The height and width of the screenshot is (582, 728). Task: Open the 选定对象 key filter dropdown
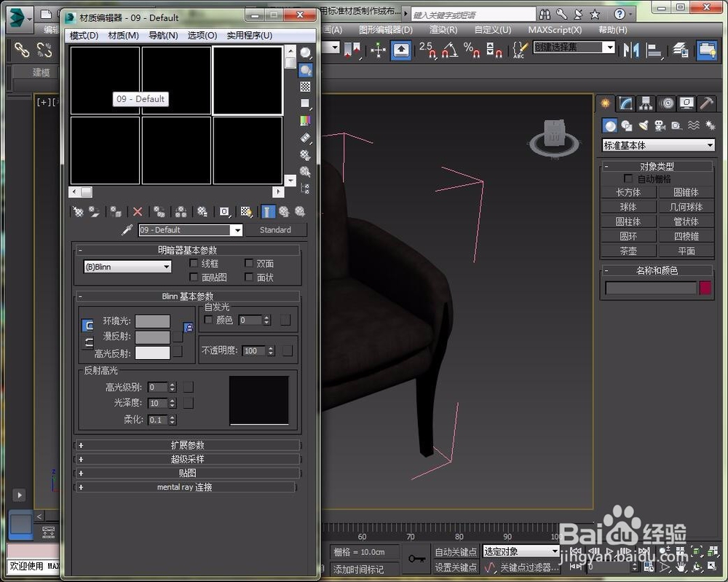click(x=521, y=551)
